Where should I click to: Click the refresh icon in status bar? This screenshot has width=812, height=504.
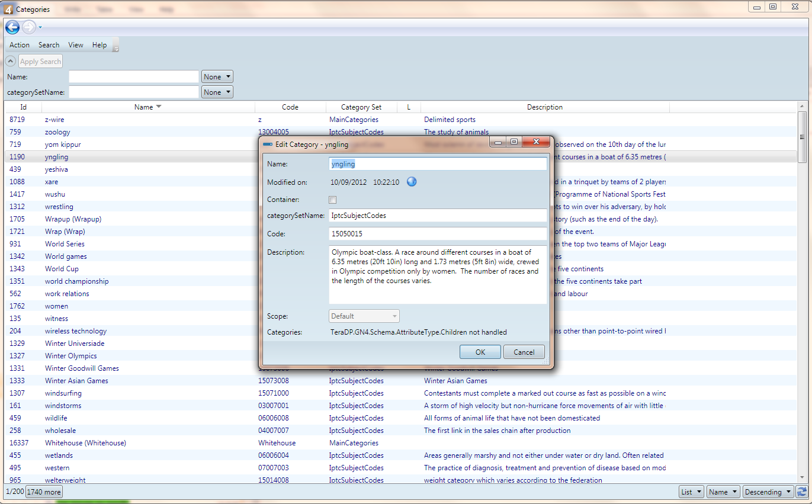tap(802, 492)
